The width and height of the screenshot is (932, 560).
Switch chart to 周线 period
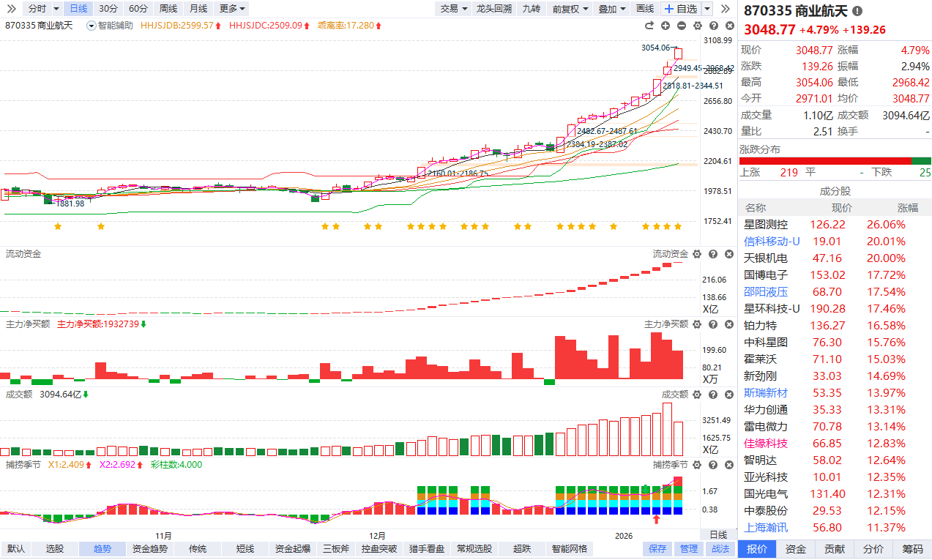(168, 9)
